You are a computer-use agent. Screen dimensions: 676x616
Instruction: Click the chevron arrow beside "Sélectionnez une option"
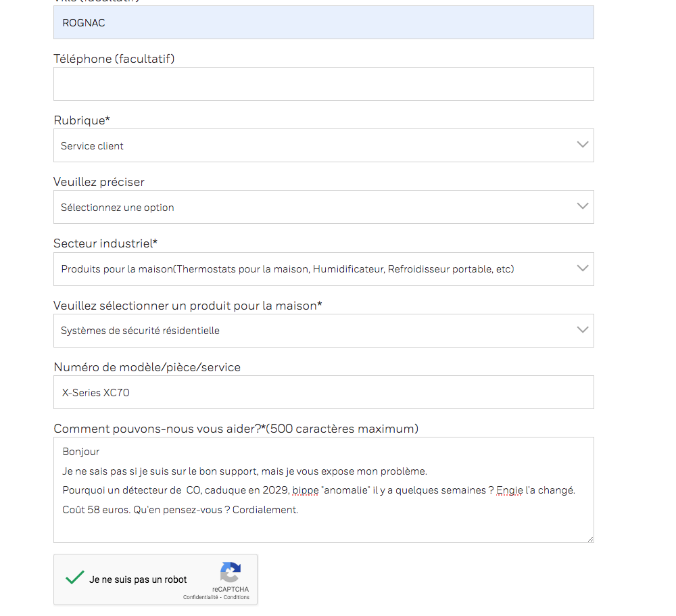[x=583, y=206]
